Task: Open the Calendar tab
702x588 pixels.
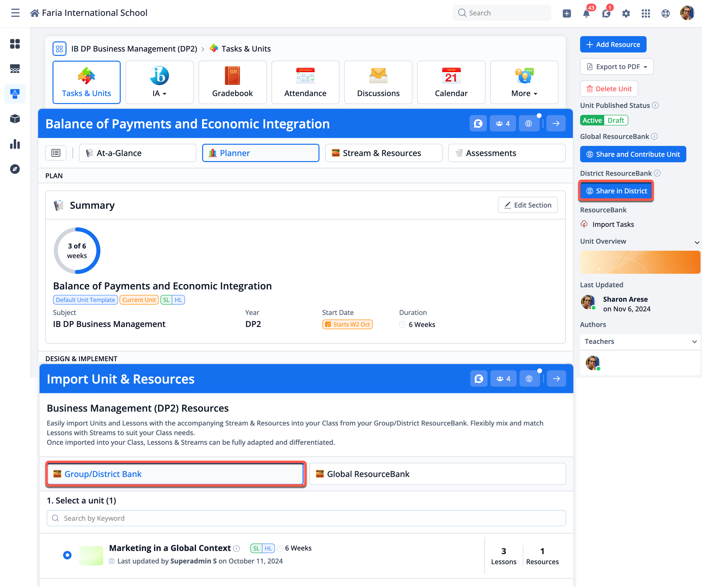Action: (x=451, y=82)
